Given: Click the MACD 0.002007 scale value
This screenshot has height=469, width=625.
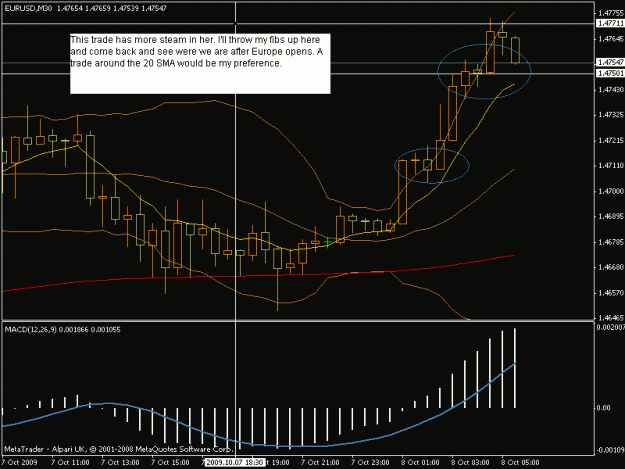Looking at the screenshot, I should (x=610, y=327).
